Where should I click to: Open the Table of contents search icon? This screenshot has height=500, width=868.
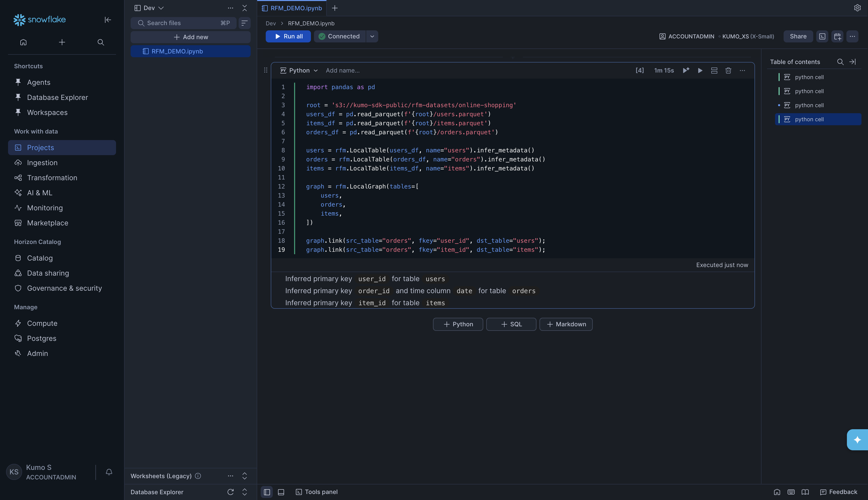[x=840, y=62]
